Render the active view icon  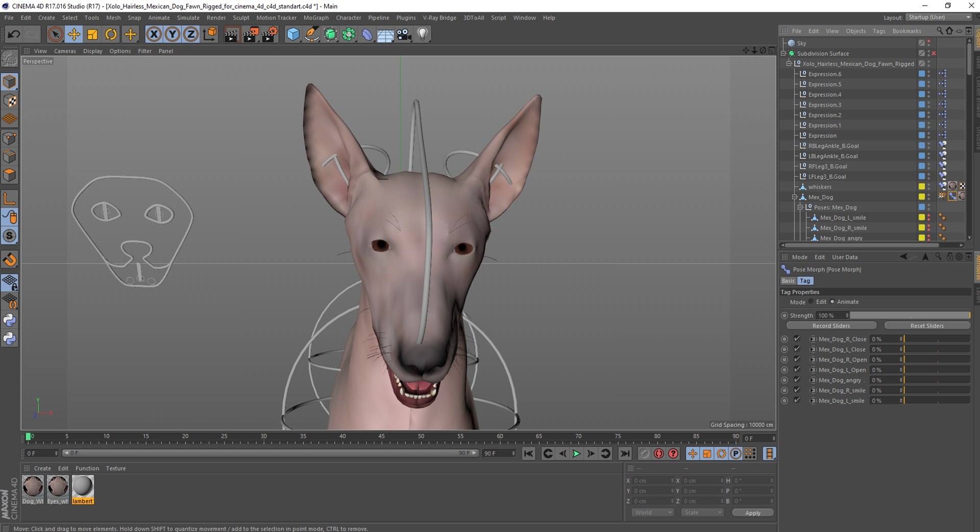pyautogui.click(x=232, y=34)
